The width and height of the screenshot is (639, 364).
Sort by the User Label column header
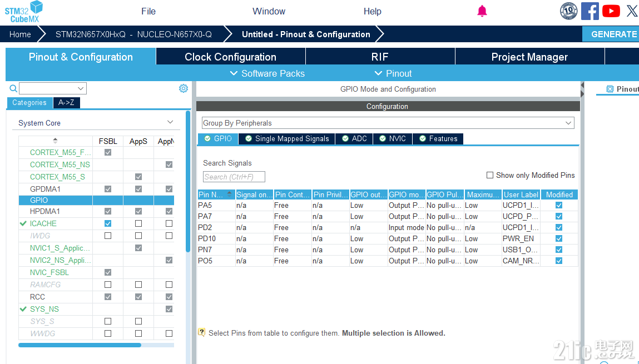point(521,195)
